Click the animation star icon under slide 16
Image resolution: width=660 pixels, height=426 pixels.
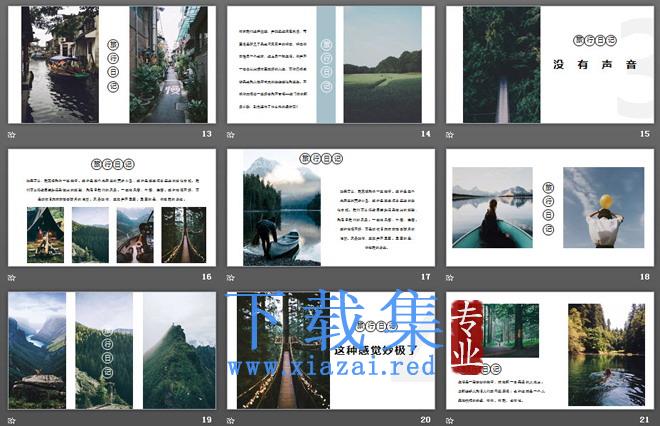click(12, 278)
